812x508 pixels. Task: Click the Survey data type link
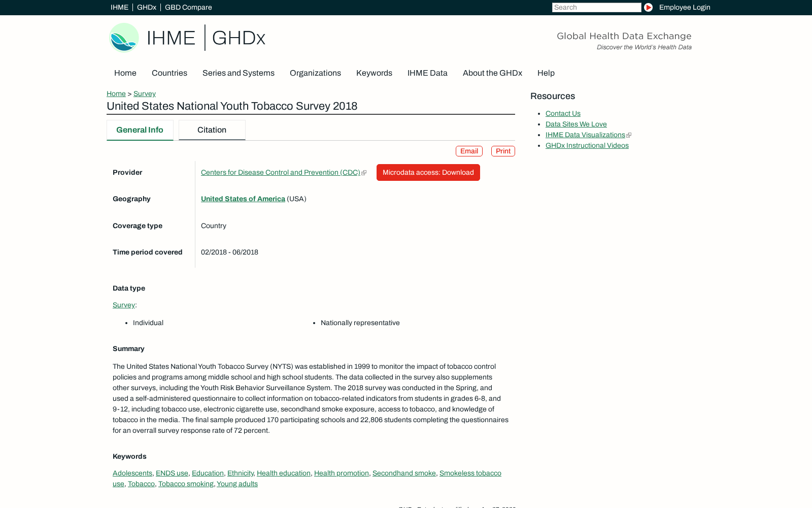click(124, 305)
